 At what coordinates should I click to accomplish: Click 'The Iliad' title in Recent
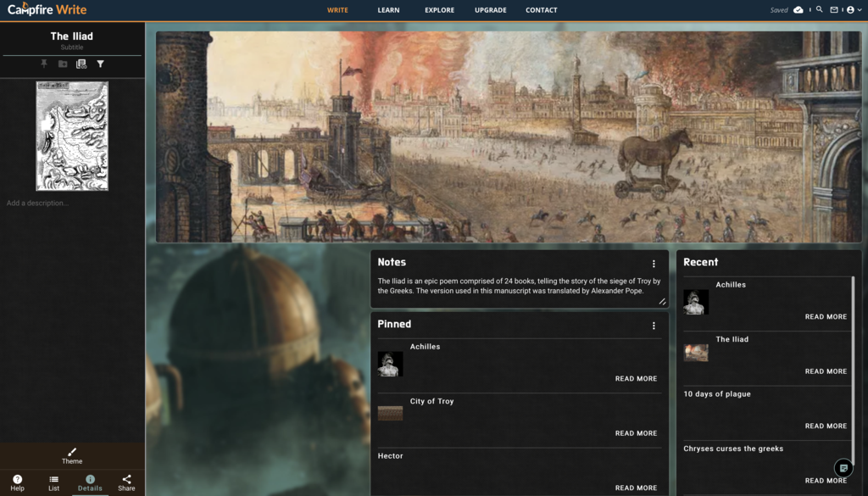[x=732, y=339]
